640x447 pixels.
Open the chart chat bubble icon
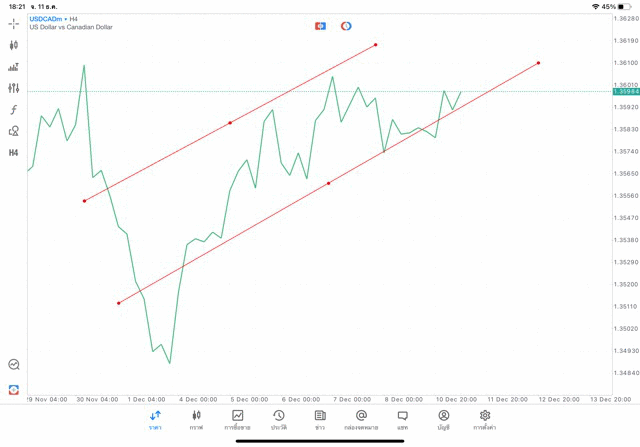14,365
